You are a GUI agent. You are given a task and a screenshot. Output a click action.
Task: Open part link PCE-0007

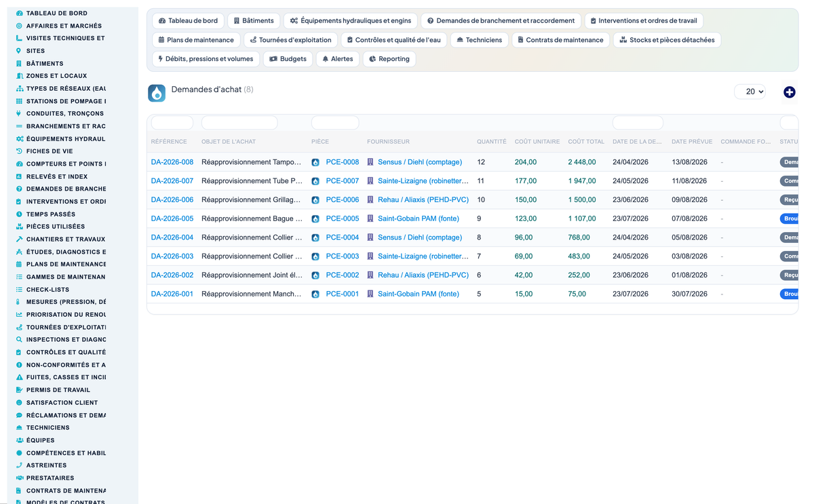[x=343, y=181]
